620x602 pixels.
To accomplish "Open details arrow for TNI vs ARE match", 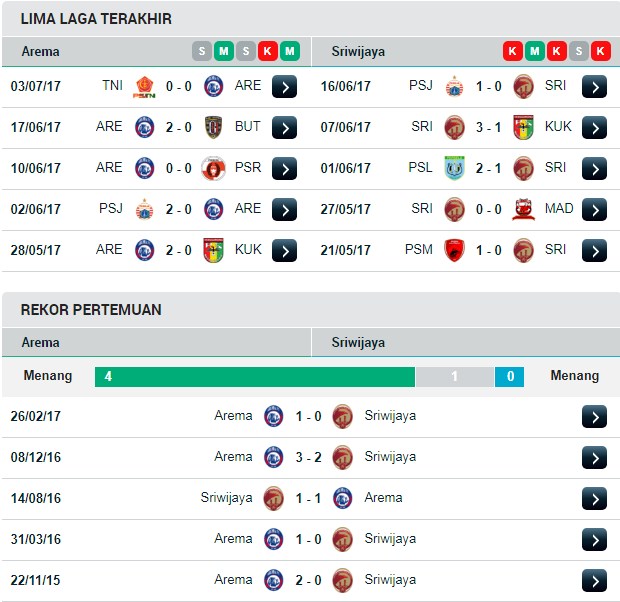I will click(284, 86).
